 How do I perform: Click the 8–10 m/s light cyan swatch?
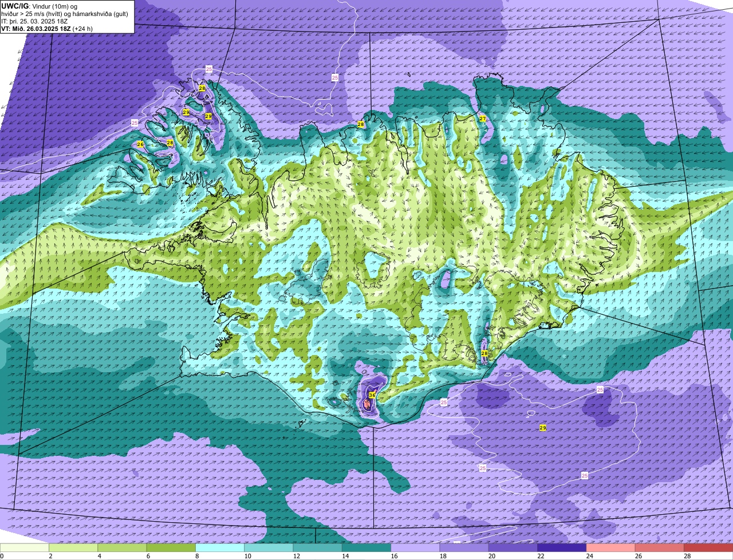[220, 547]
